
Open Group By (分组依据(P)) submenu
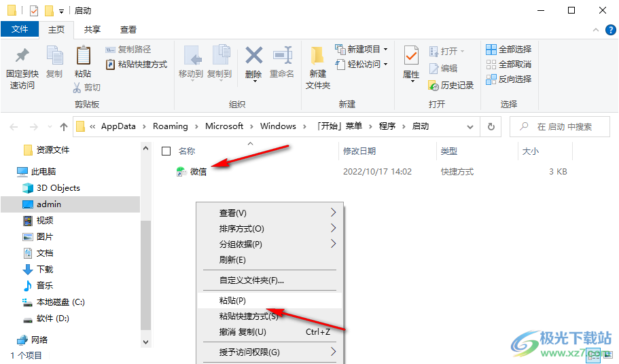[x=269, y=244]
